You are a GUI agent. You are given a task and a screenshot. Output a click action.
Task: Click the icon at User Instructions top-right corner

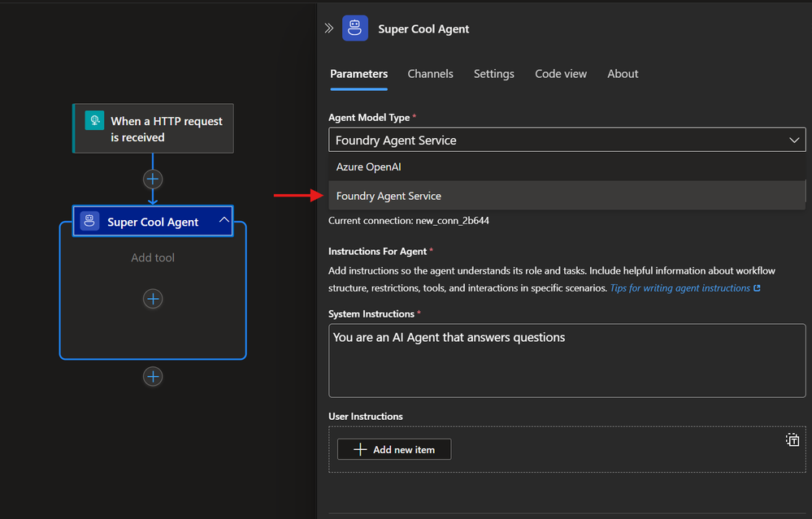[792, 440]
